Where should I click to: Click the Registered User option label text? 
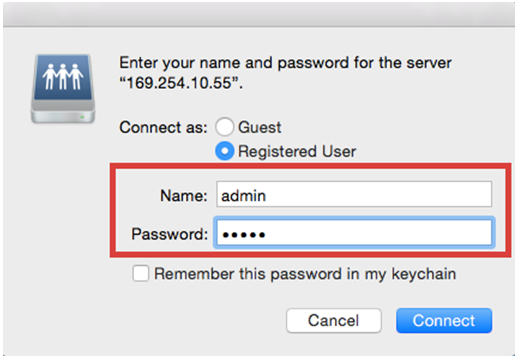point(297,151)
